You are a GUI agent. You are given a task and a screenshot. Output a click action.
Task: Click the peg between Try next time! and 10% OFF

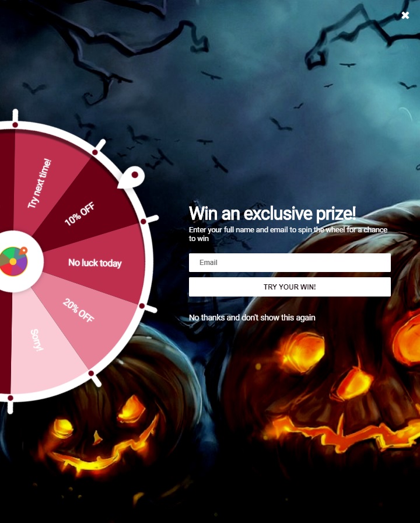click(95, 152)
